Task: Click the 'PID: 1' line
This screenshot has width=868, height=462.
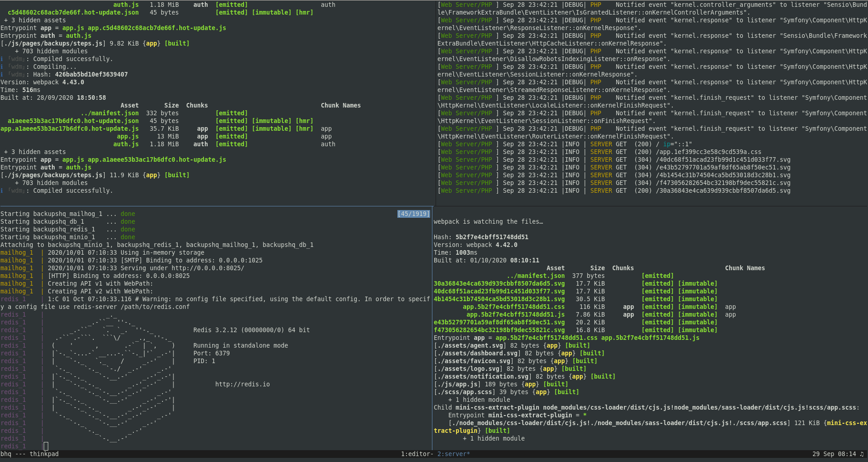Action: 204,361
